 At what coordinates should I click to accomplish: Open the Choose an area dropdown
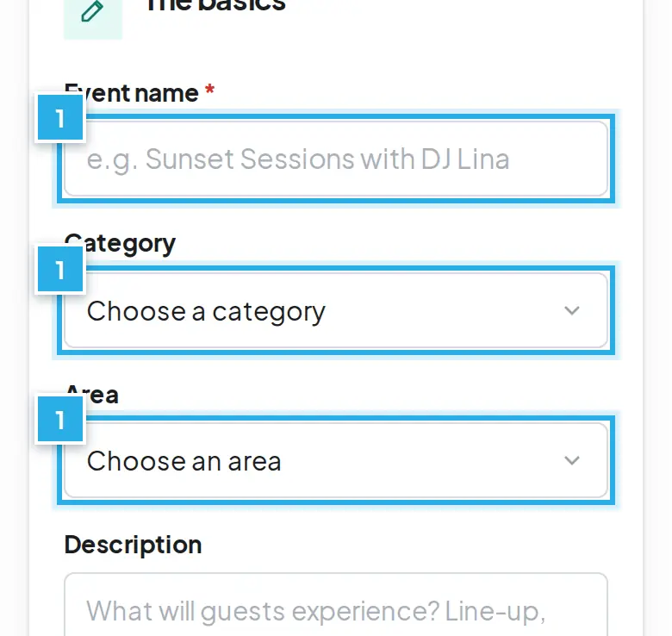336,460
